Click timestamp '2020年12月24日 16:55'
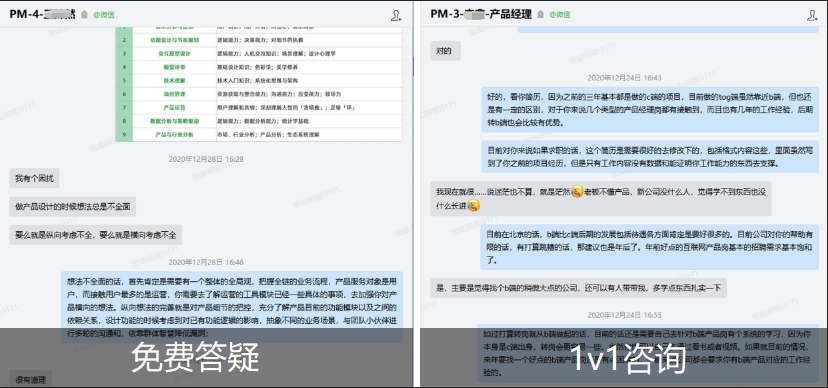Viewport: 828px width, 388px height. [x=624, y=315]
